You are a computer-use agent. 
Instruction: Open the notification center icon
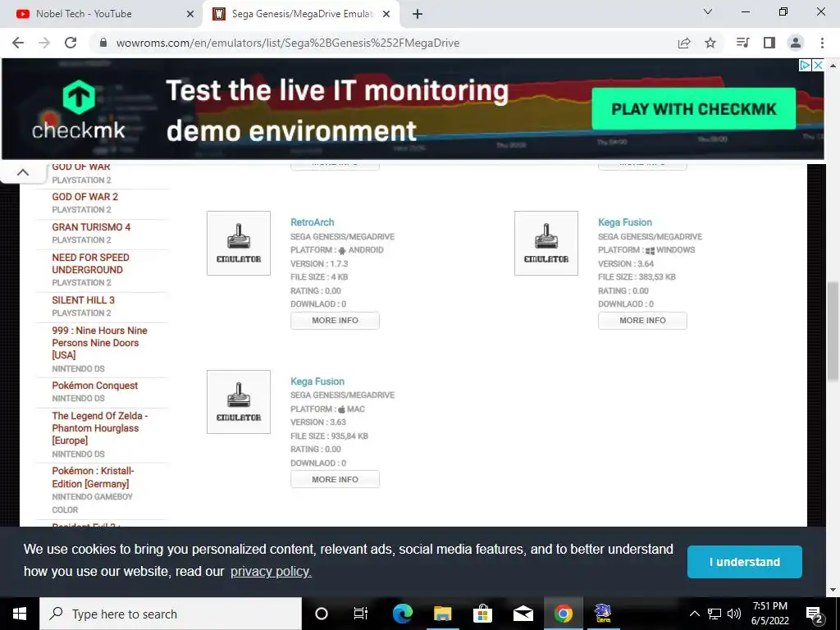tap(815, 614)
